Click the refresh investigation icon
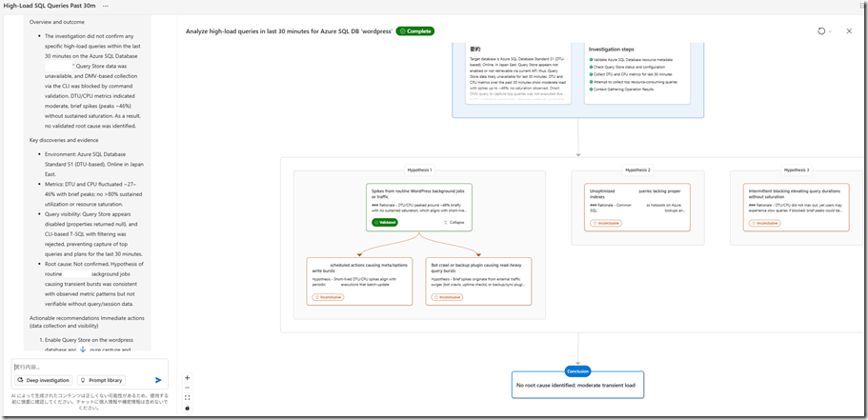The image size is (868, 420). [x=821, y=31]
